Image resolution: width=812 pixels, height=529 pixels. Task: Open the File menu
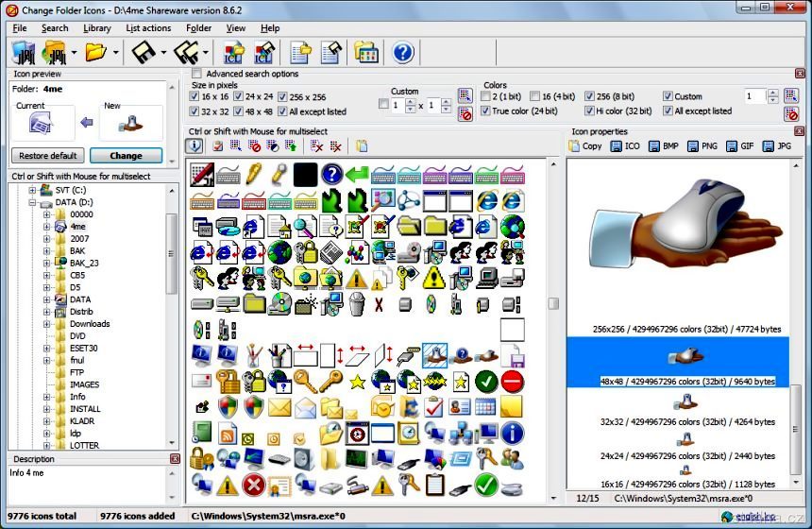click(20, 28)
